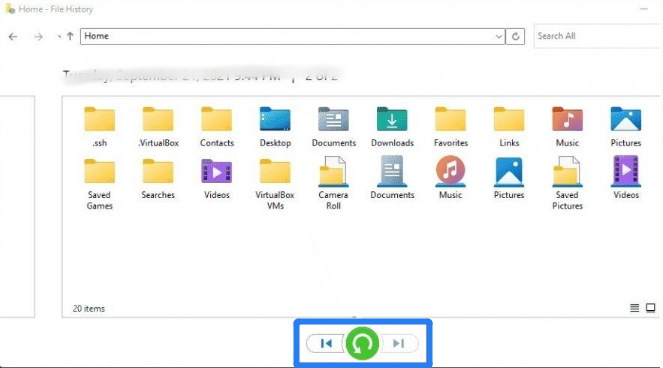
Task: Open the Downloads folder
Action: coord(392,127)
